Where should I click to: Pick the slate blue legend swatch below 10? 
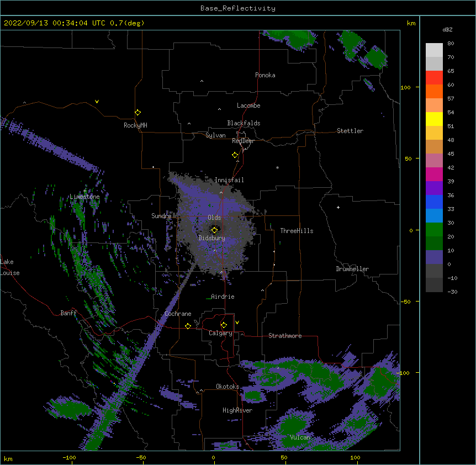[x=434, y=257]
